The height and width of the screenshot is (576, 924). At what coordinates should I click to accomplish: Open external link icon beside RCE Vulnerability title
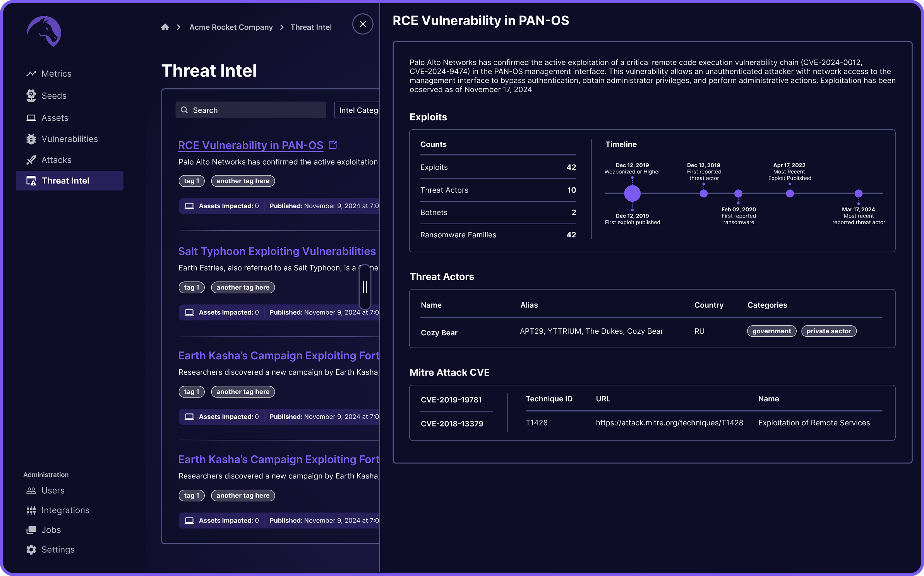[x=333, y=145]
